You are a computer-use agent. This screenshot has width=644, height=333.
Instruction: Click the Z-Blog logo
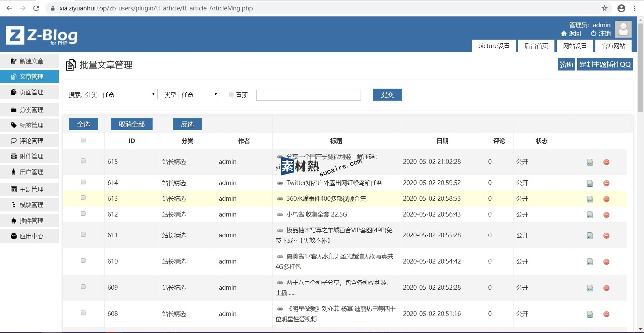[x=42, y=36]
